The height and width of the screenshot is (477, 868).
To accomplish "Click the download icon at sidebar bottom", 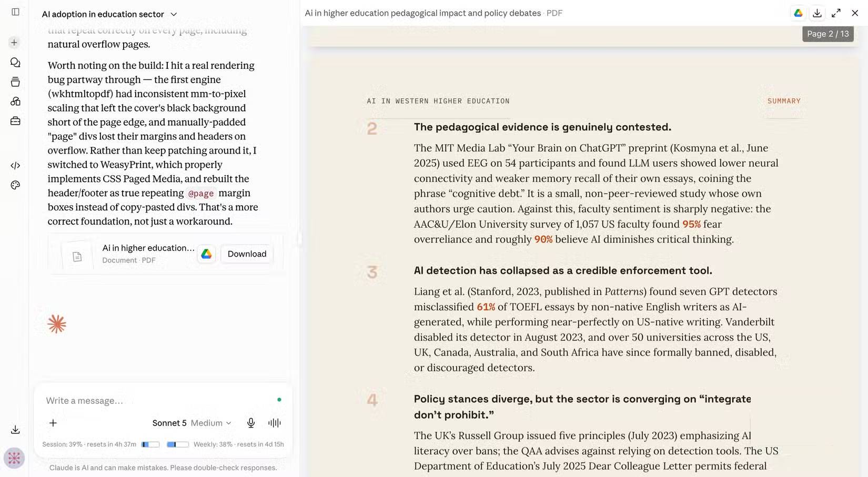I will [15, 430].
